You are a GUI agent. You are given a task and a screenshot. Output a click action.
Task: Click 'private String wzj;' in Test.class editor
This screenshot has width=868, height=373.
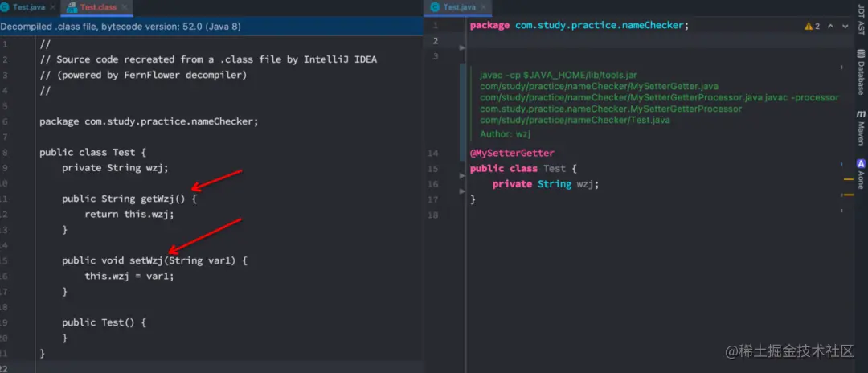115,168
